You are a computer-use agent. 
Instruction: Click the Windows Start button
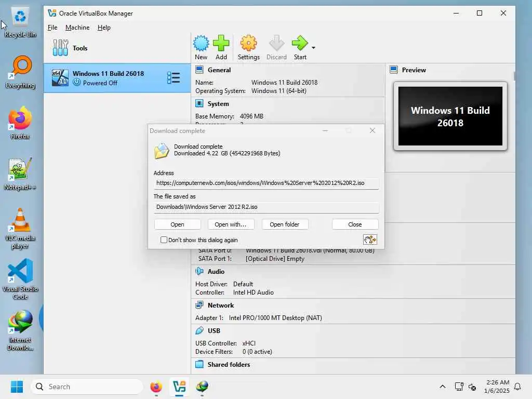coord(17,387)
